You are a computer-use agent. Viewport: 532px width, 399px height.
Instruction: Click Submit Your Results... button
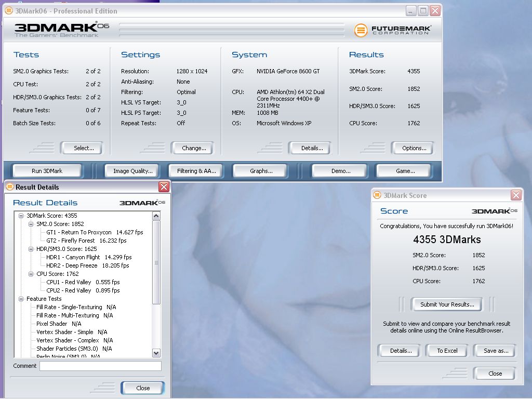click(447, 304)
